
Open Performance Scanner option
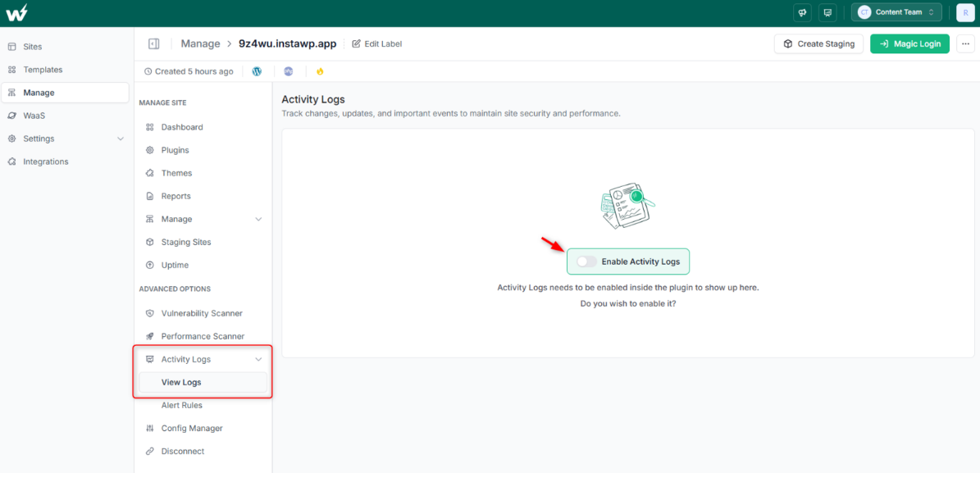(203, 336)
